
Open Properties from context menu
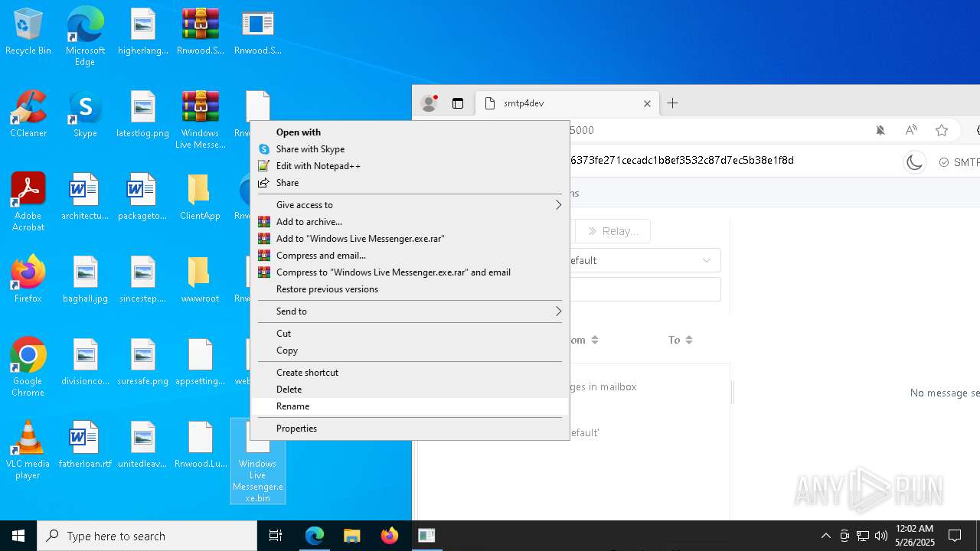pyautogui.click(x=410, y=429)
